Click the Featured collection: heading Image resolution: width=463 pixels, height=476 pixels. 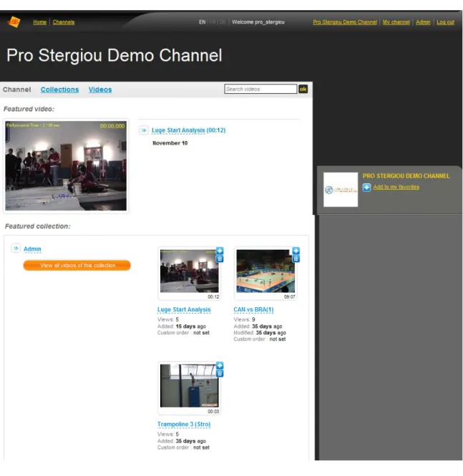[38, 226]
